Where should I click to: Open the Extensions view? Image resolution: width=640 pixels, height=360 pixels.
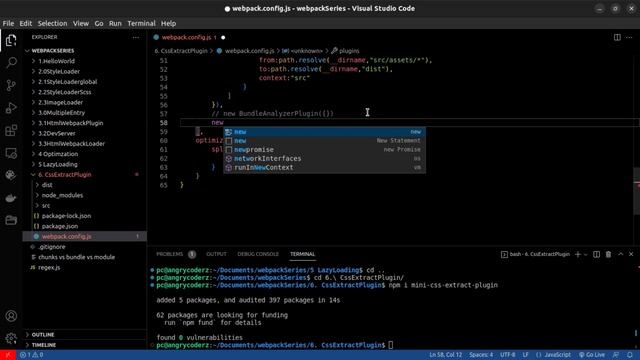click(x=11, y=131)
